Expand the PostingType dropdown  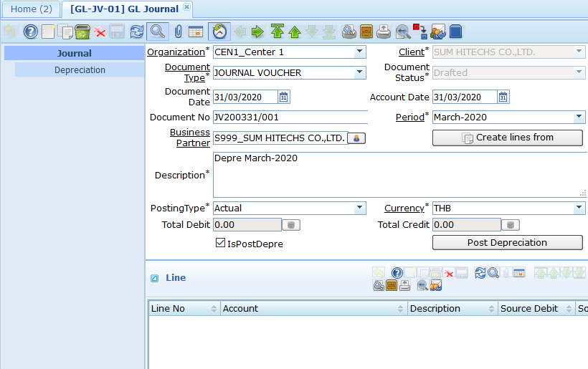click(360, 208)
